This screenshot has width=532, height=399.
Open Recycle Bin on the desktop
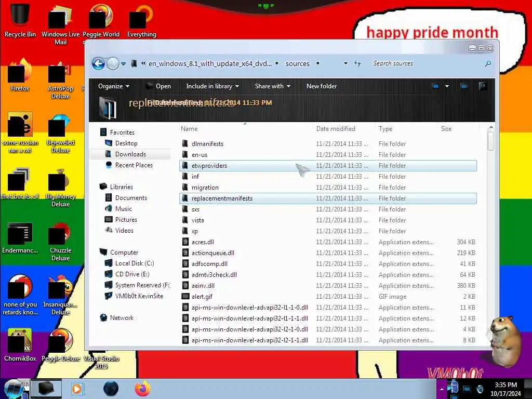pos(20,20)
